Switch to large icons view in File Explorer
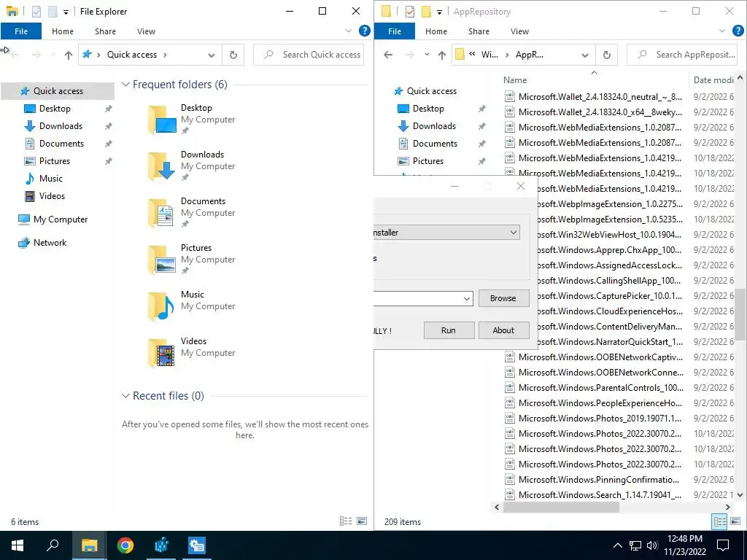Viewport: 747px width, 560px height. 362,521
